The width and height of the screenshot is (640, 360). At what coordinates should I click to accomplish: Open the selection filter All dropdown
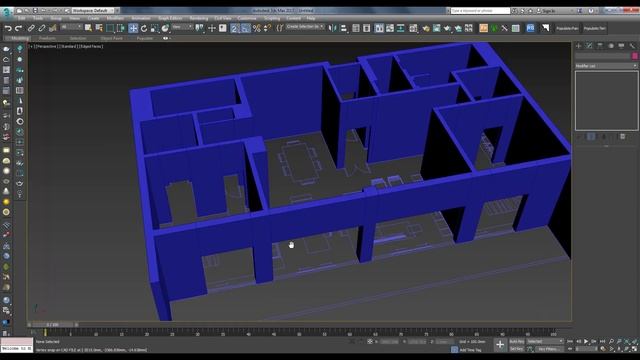(71, 27)
